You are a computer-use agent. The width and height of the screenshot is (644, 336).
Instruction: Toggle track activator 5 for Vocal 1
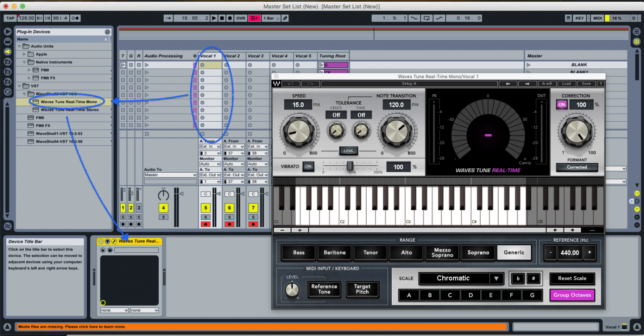(x=206, y=208)
